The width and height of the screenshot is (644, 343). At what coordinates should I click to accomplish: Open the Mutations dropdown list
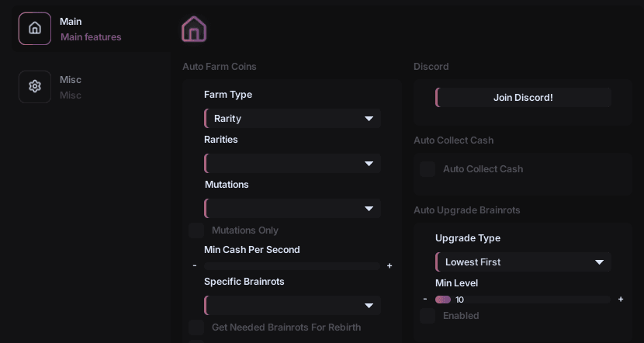(293, 209)
